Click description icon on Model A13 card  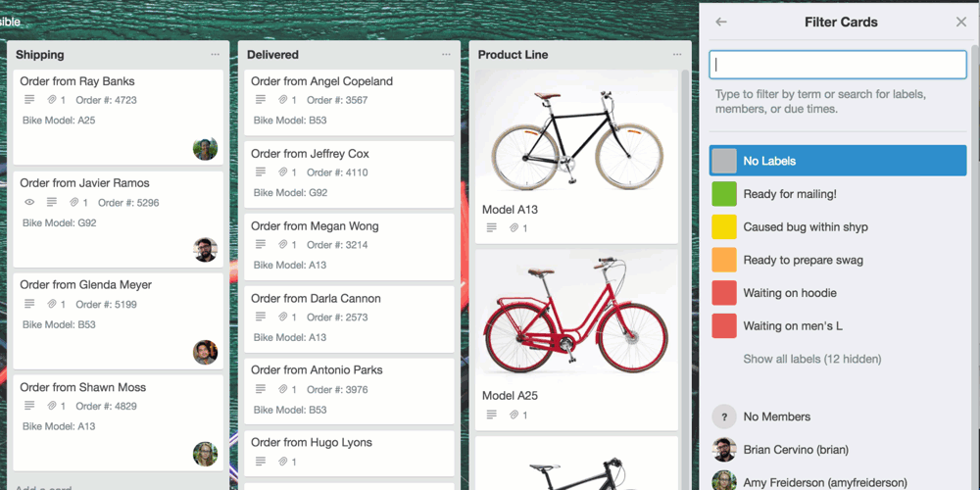[x=491, y=228]
